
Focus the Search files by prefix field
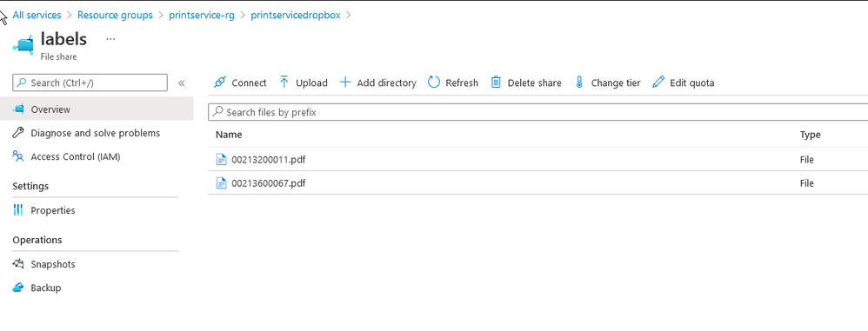point(538,112)
